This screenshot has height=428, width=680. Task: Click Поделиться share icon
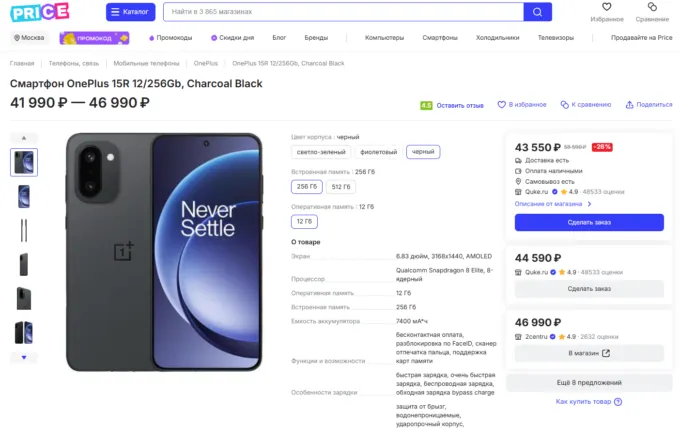click(x=629, y=105)
